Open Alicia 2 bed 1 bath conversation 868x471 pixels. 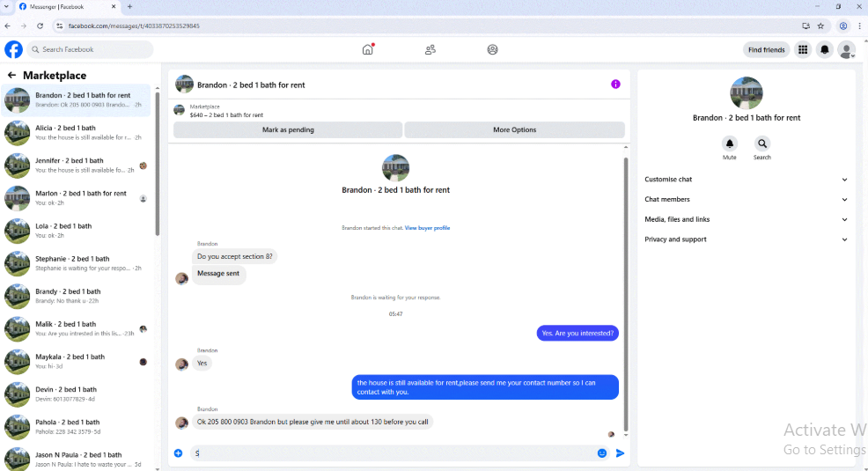76,133
